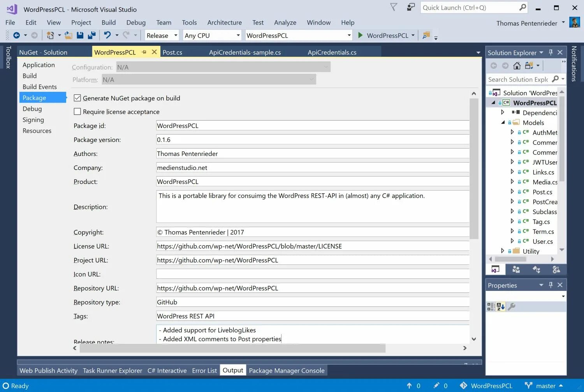Screen dimensions: 584x392
Task: Sort properties alphabetically with A-Z icon
Action: pyautogui.click(x=501, y=306)
